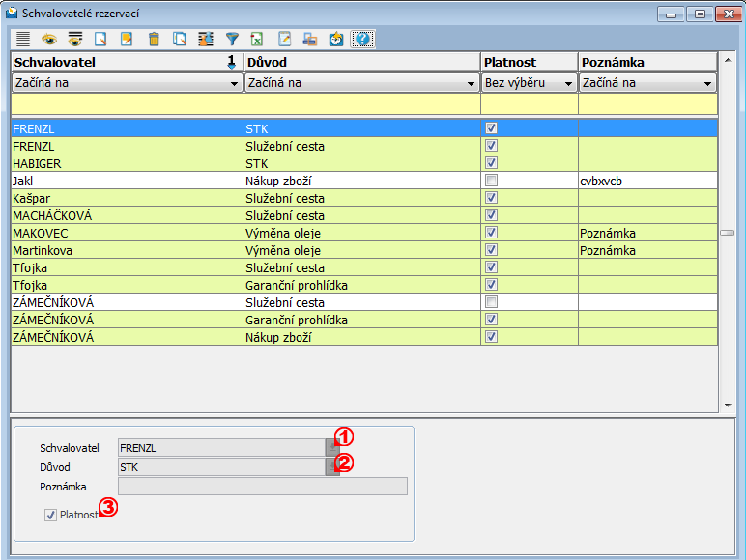
Task: Expand the Důvod STK combo box in the form
Action: pyautogui.click(x=331, y=467)
